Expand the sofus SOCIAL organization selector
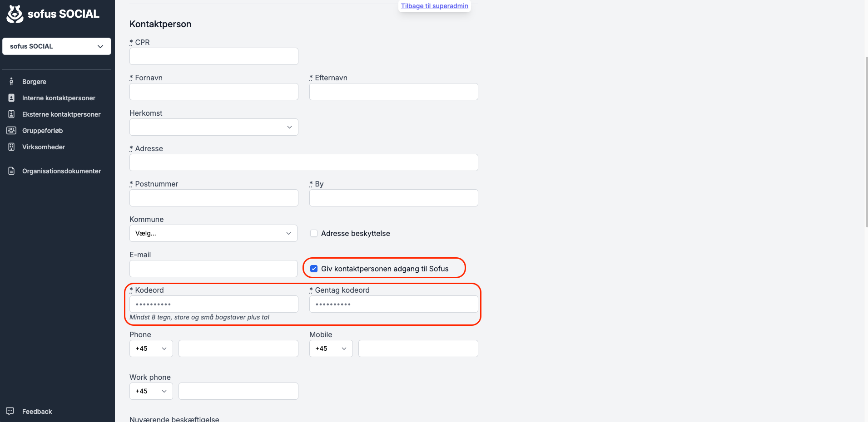 point(57,46)
